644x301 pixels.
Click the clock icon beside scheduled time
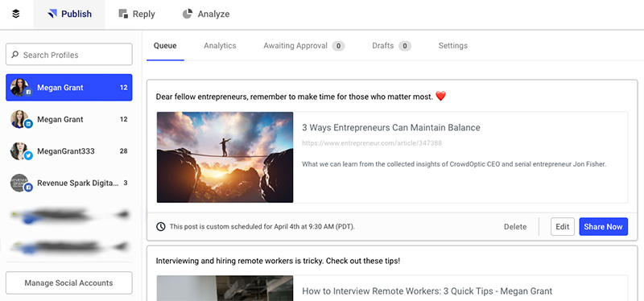click(x=161, y=226)
